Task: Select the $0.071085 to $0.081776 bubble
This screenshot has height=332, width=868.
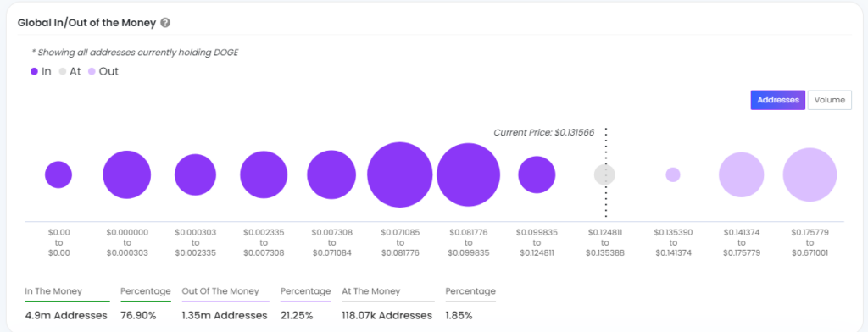Action: (400, 174)
